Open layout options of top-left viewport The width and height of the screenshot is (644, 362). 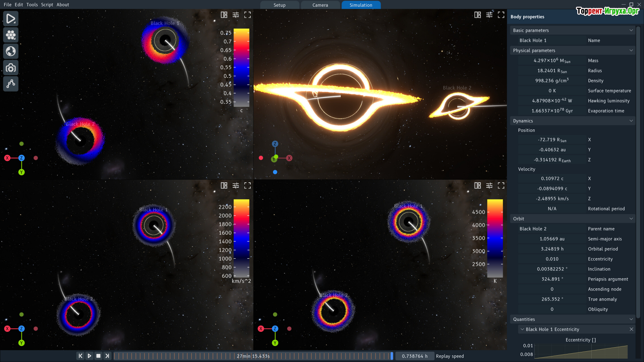coord(224,15)
